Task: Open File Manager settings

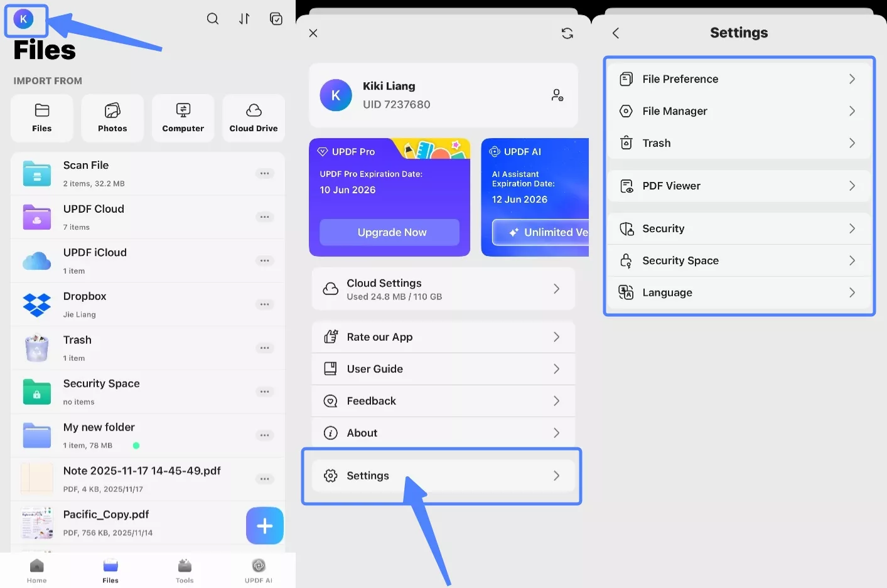Action: (739, 111)
